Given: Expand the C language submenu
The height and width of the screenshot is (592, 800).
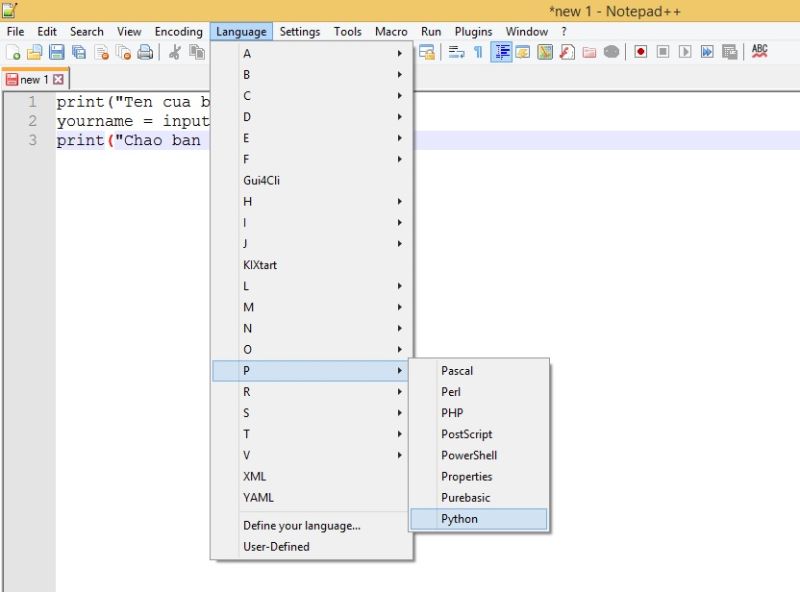Looking at the screenshot, I should click(x=300, y=95).
